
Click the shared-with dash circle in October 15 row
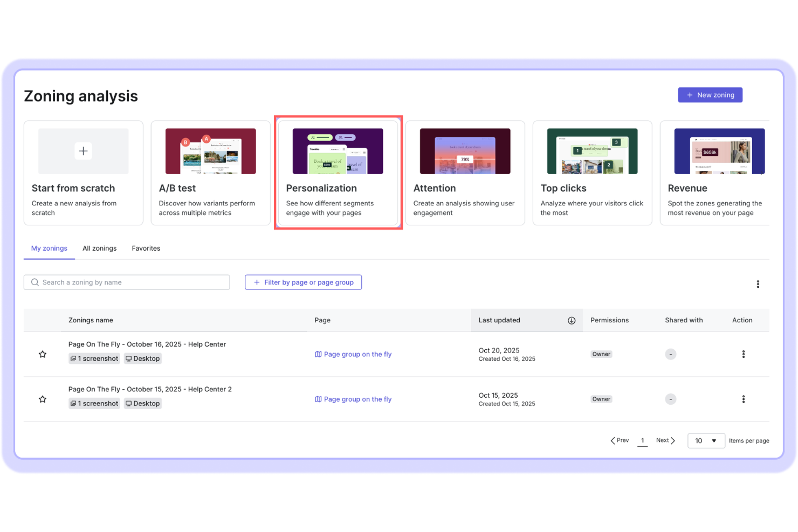[670, 399]
